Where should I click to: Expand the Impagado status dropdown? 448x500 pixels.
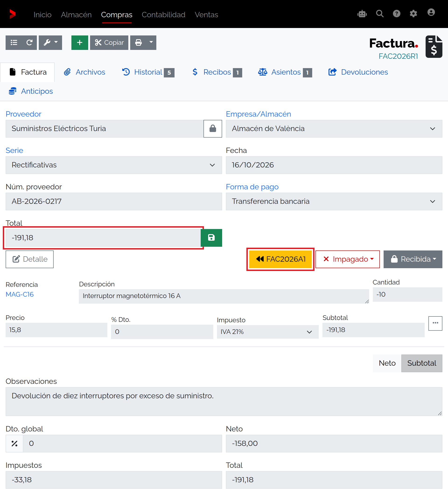pos(347,259)
